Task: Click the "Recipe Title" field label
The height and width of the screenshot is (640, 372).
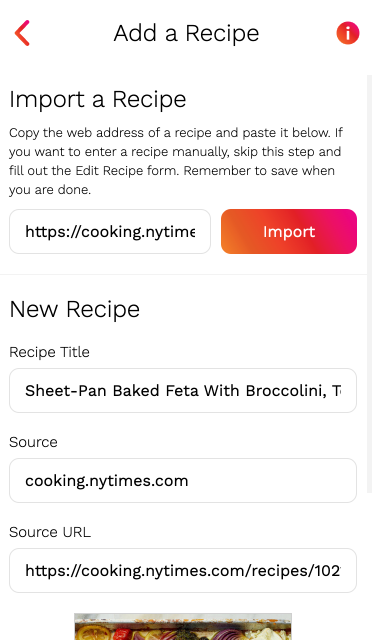Action: point(49,352)
